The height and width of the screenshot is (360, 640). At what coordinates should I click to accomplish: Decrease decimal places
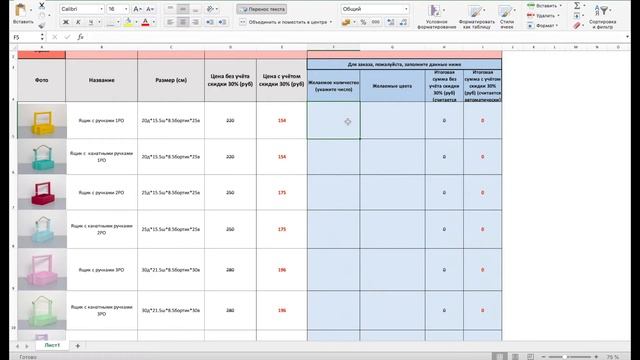click(403, 22)
